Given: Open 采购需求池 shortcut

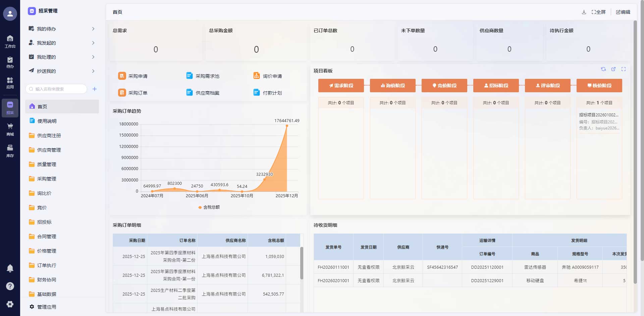Looking at the screenshot, I should pyautogui.click(x=203, y=76).
